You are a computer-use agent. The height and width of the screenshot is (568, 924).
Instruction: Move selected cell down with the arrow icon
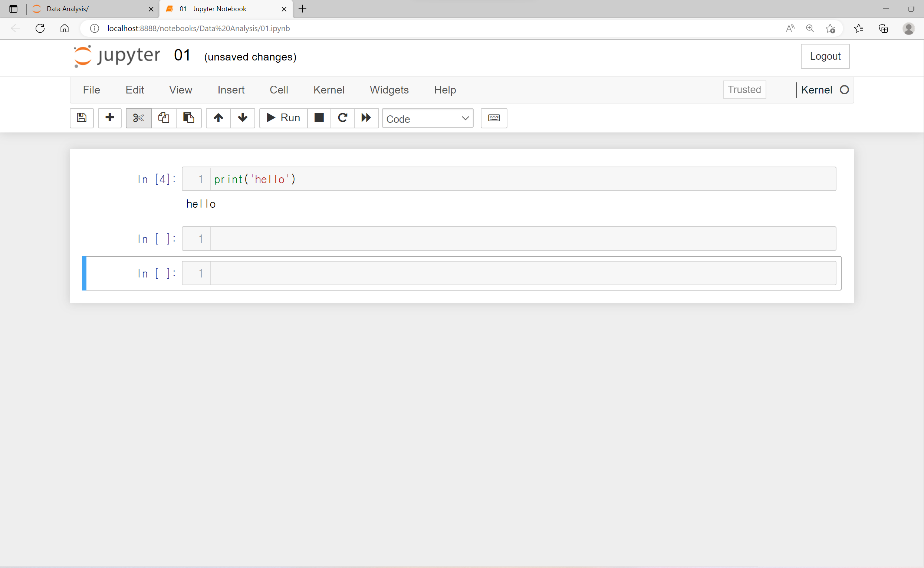(243, 118)
